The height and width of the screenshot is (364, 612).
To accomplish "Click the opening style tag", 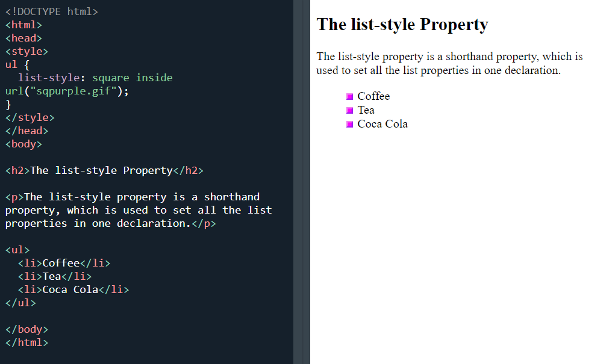I will (26, 51).
